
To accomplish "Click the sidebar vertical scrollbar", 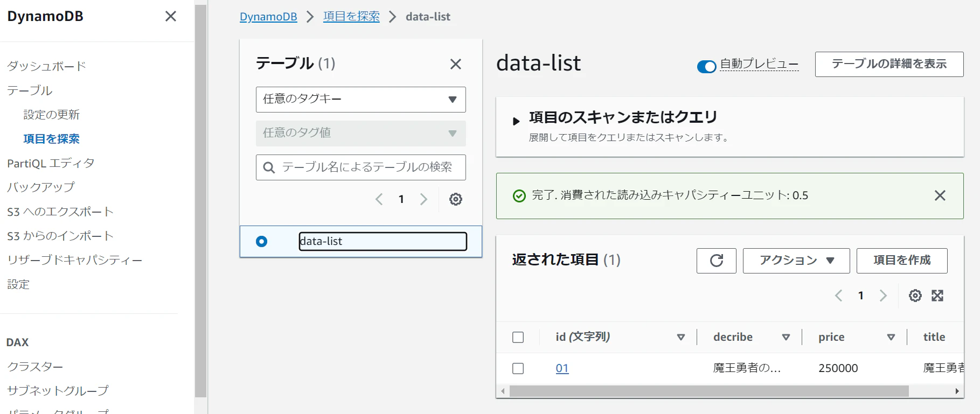I will [x=200, y=200].
